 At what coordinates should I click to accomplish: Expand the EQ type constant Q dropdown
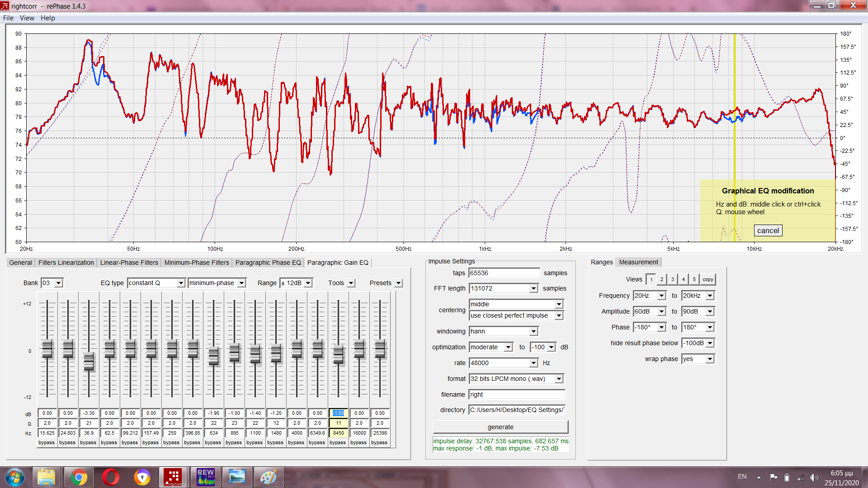(x=180, y=283)
